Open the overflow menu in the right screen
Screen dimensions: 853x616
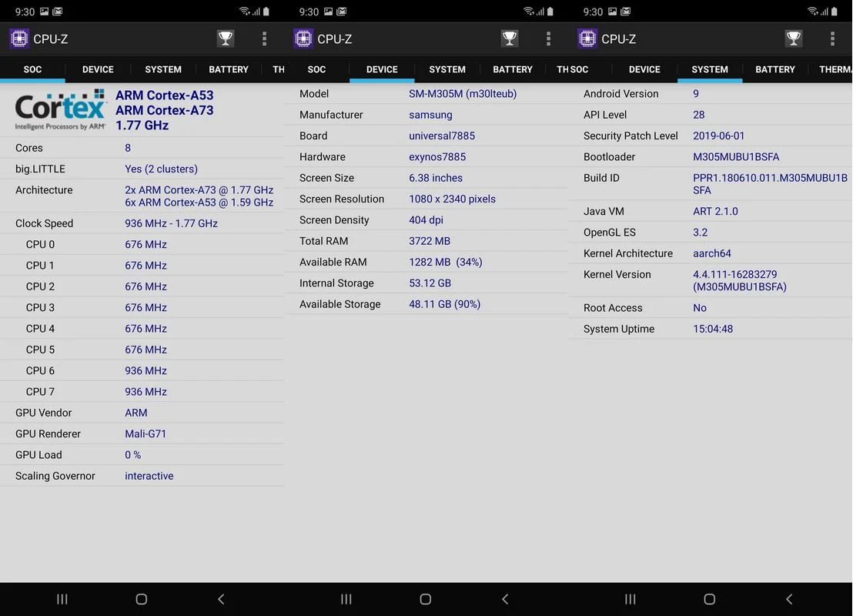click(x=832, y=38)
